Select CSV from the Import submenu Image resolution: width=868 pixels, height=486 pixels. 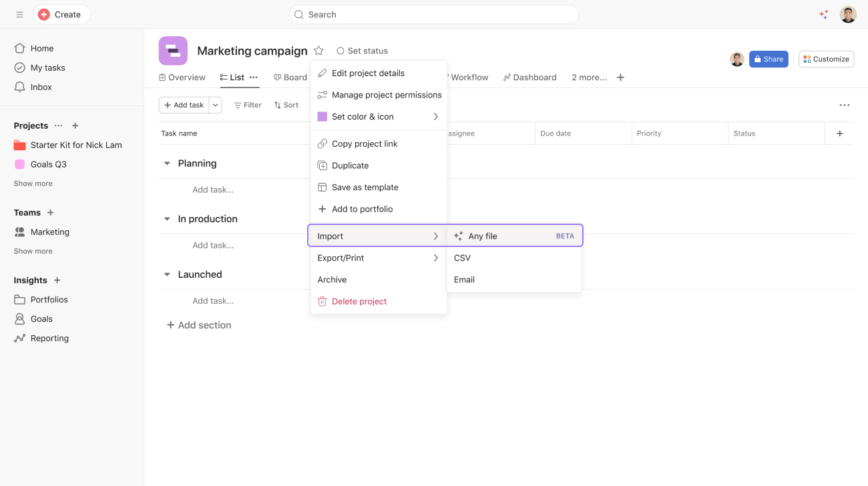click(462, 258)
